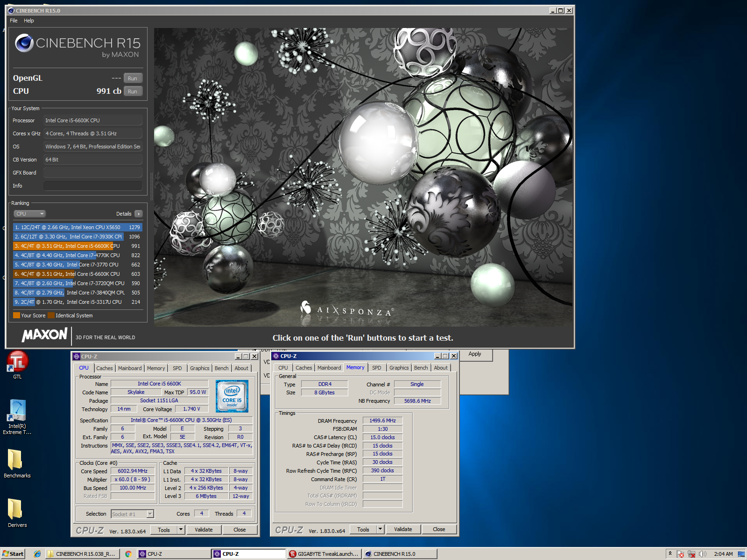The image size is (747, 560).
Task: Switch to Memory tab in left CPU-Z
Action: 156,368
